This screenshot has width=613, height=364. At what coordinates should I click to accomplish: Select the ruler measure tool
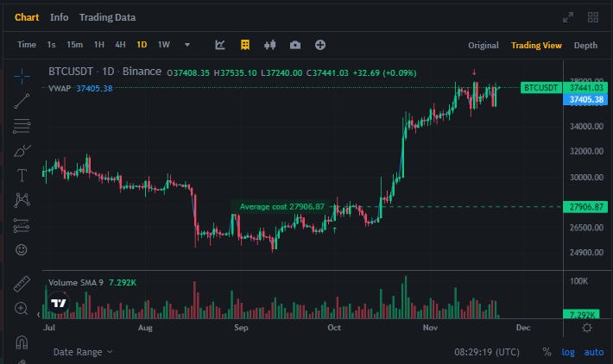coord(22,284)
